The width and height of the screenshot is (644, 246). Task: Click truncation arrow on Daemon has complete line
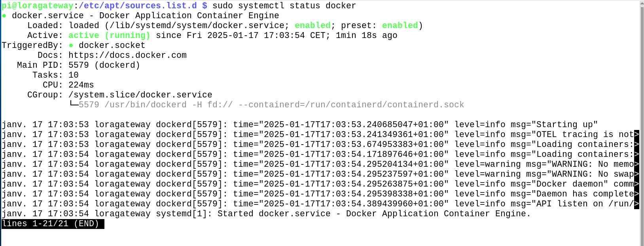coord(636,194)
